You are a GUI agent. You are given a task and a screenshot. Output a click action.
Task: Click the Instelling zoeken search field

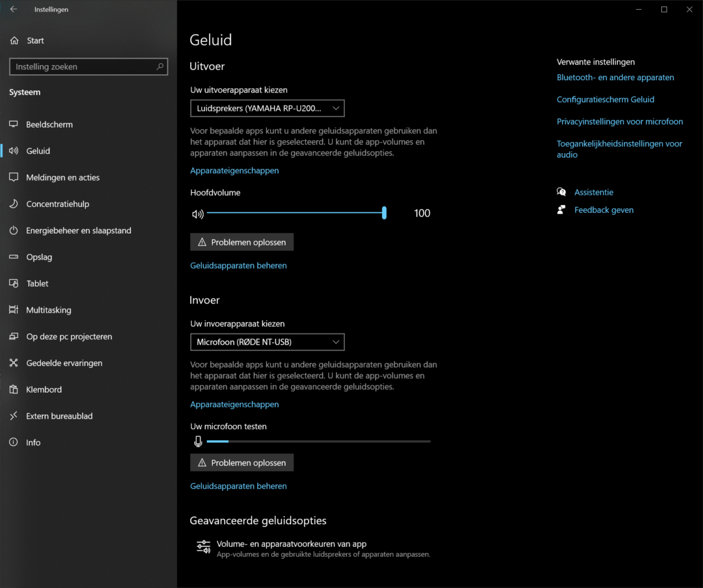(x=81, y=66)
